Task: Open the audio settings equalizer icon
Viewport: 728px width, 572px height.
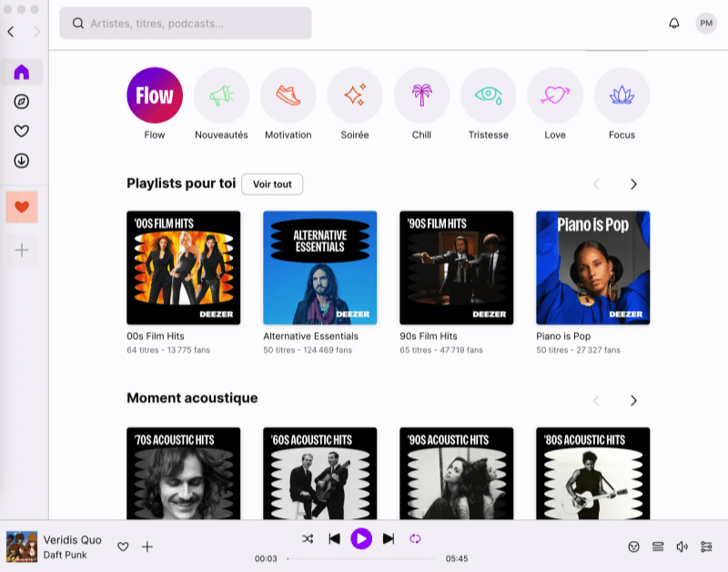Action: tap(706, 547)
